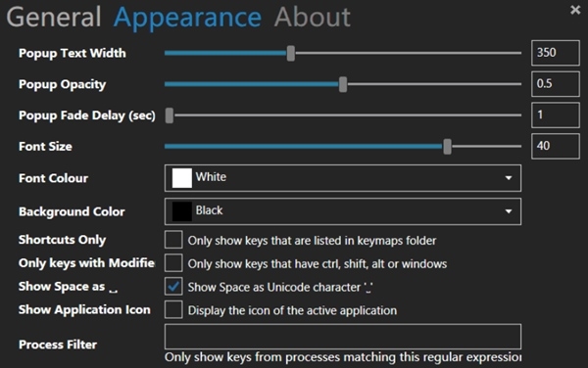This screenshot has height=368, width=588.
Task: Expand the Background Color dropdown arrow
Action: pyautogui.click(x=508, y=211)
